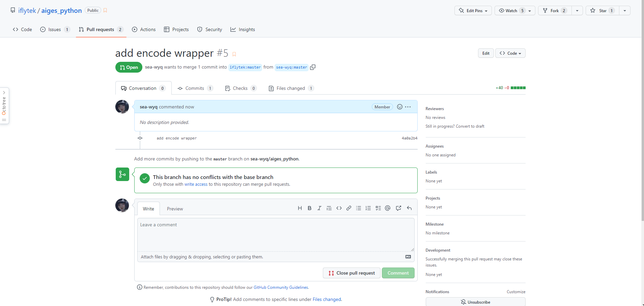Open the Watch notifications dropdown
644x306 pixels.
click(x=515, y=10)
